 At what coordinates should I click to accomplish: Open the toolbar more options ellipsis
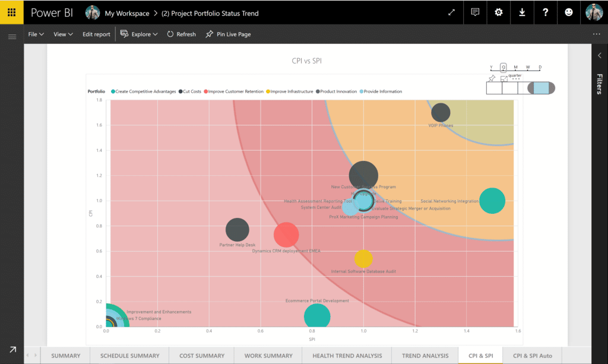(596, 34)
